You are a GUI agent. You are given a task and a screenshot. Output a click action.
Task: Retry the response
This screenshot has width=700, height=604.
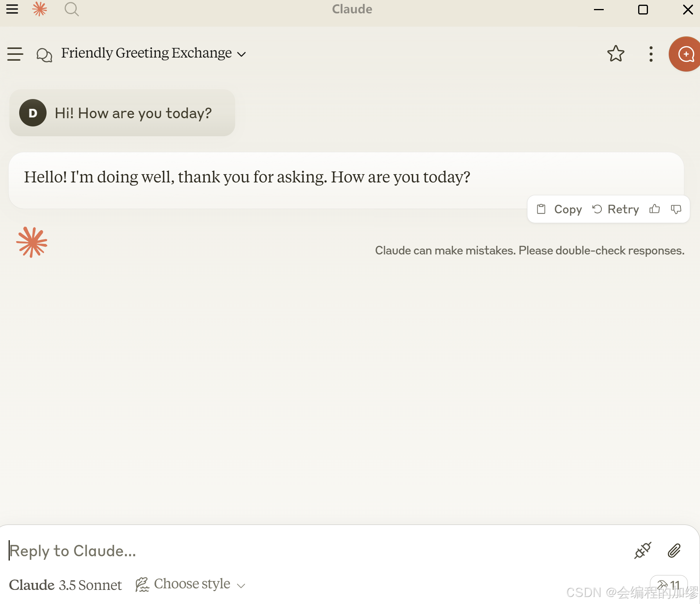point(615,209)
